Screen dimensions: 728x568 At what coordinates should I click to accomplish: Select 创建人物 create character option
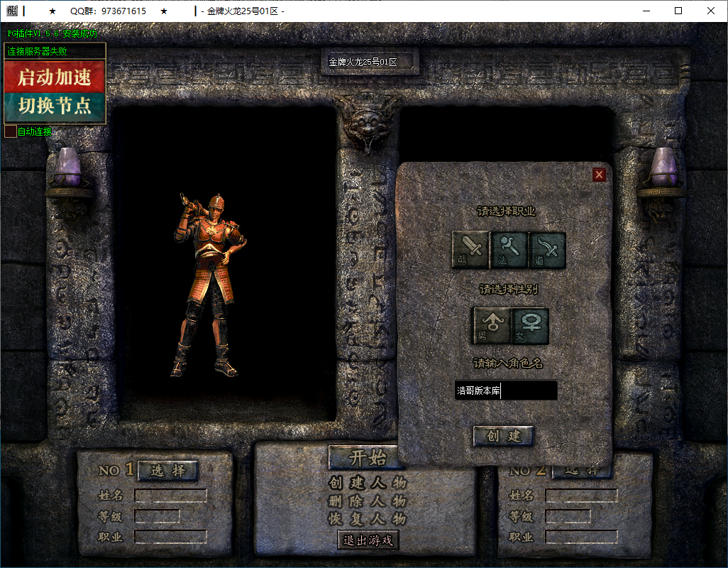(368, 483)
